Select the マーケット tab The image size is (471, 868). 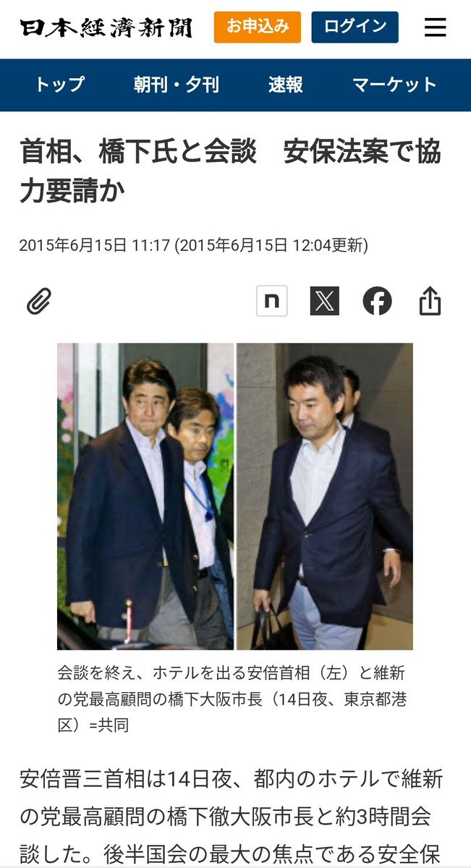(394, 85)
